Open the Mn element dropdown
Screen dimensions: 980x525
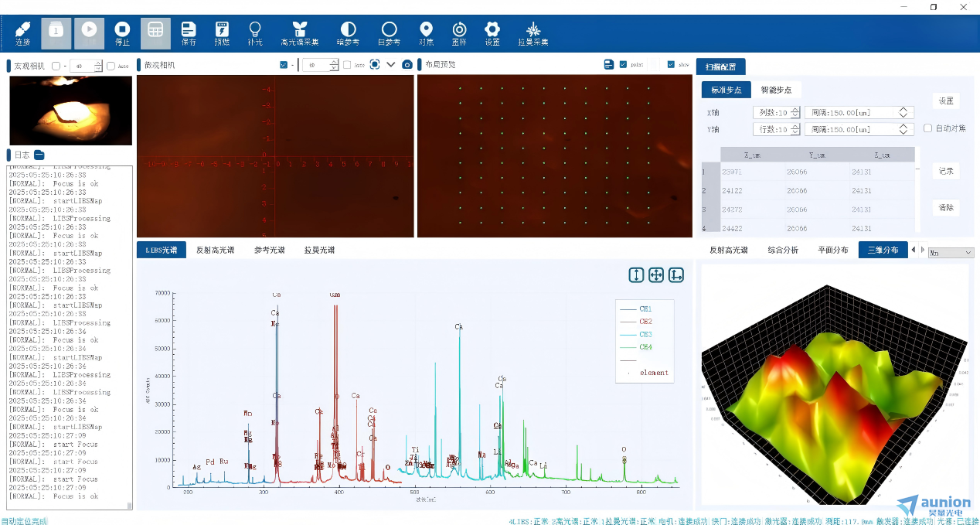pos(951,252)
